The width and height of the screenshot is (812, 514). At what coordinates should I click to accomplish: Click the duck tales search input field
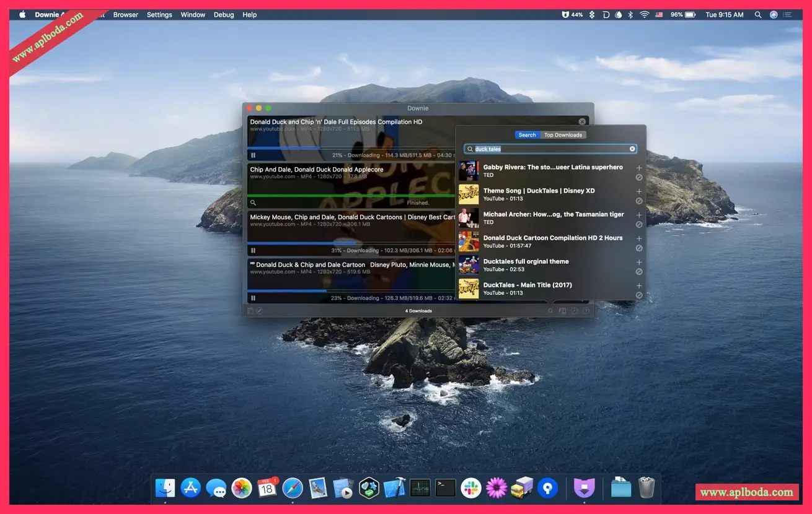click(550, 149)
